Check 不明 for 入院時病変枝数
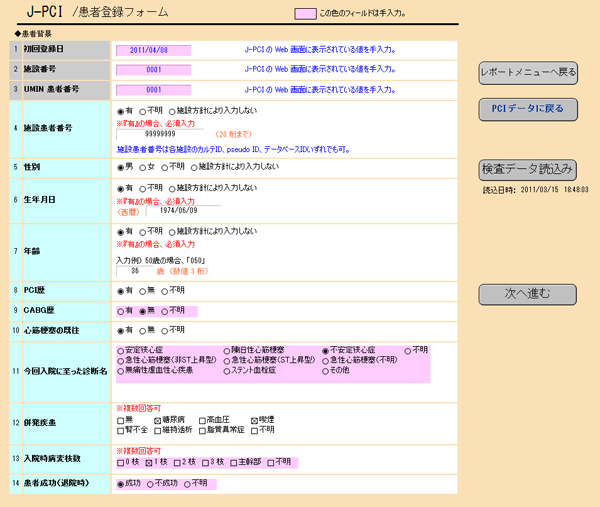600x507 pixels. [x=271, y=463]
